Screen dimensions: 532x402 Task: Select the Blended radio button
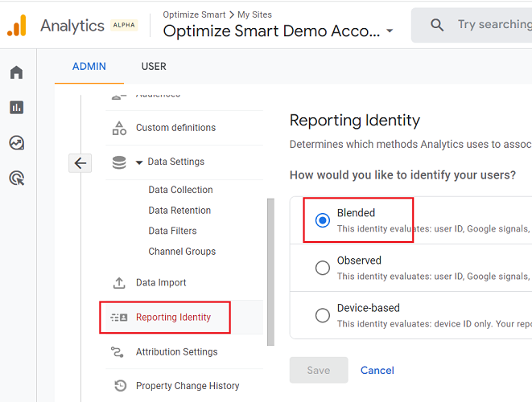[323, 220]
